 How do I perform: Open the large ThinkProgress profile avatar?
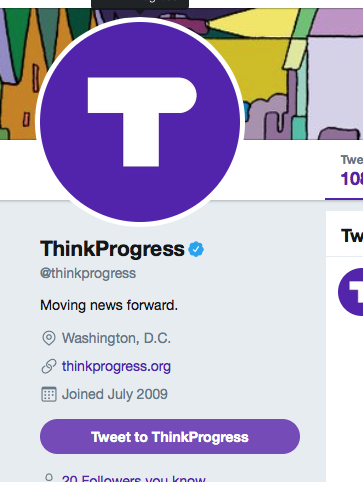pos(140,122)
